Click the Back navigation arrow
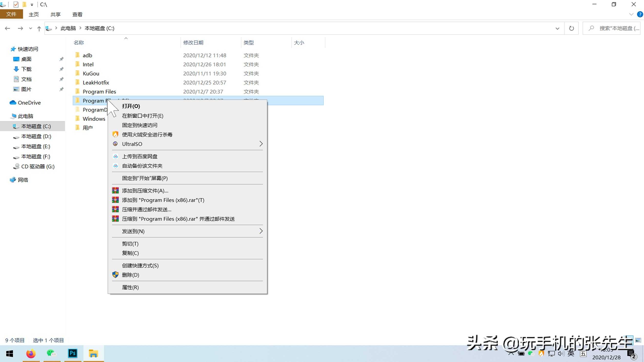 8,29
